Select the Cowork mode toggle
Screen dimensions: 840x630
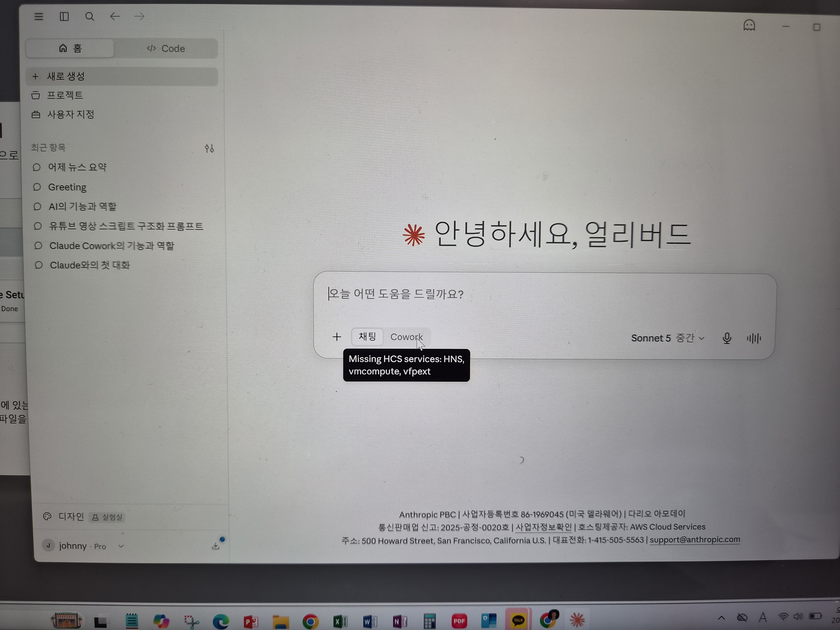(406, 337)
